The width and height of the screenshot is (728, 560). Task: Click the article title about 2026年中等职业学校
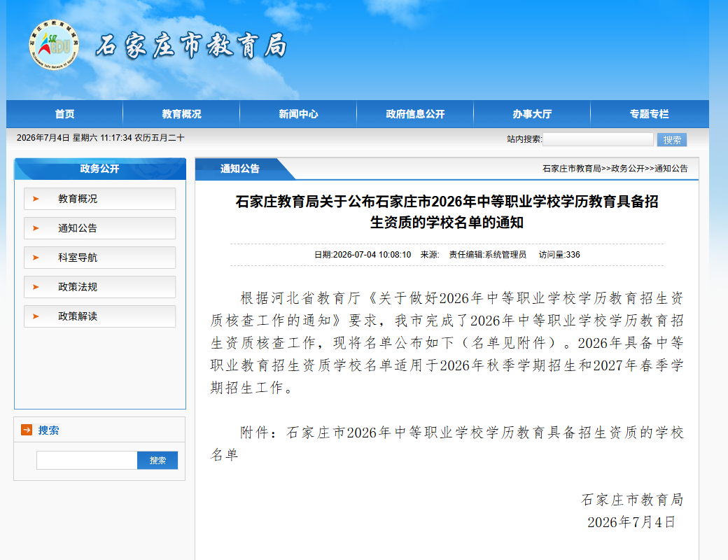[447, 211]
